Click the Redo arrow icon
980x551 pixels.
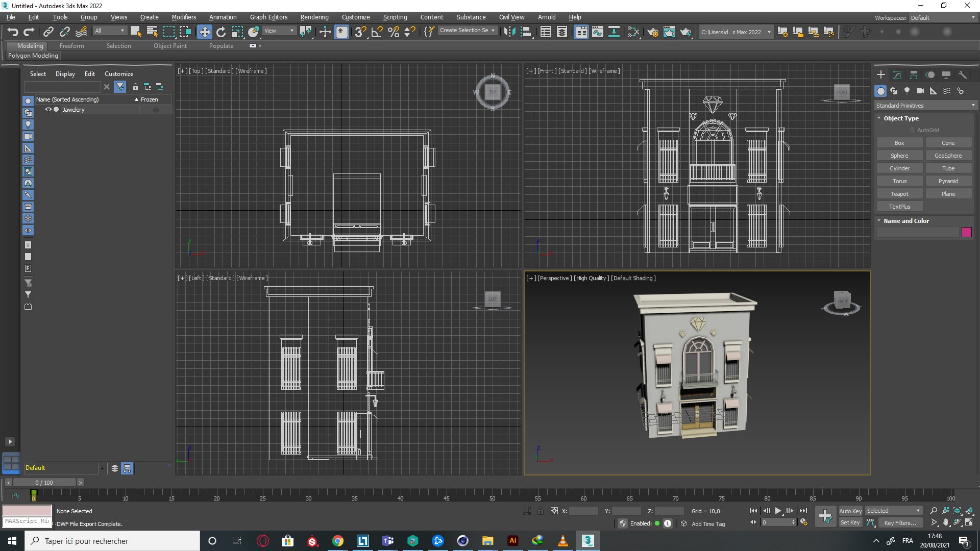(29, 32)
